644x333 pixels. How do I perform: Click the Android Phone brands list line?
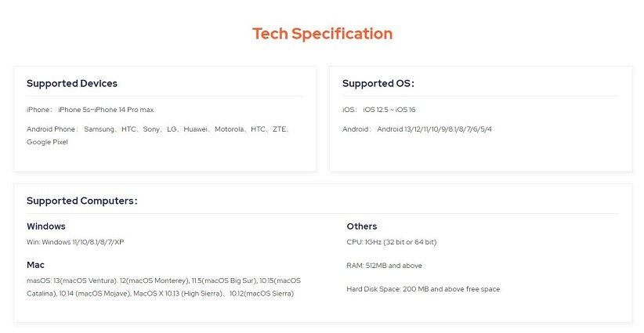coord(158,128)
